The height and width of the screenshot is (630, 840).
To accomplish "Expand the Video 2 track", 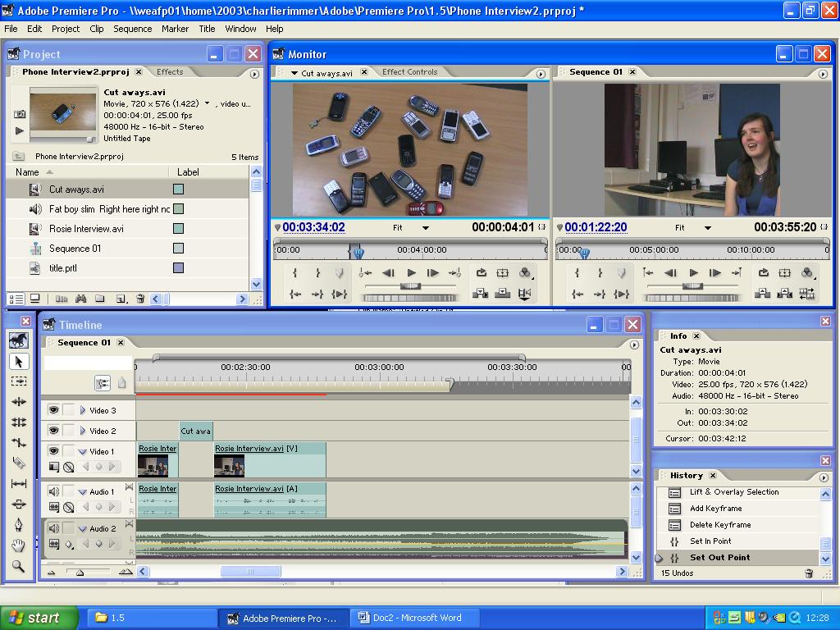I will point(83,431).
